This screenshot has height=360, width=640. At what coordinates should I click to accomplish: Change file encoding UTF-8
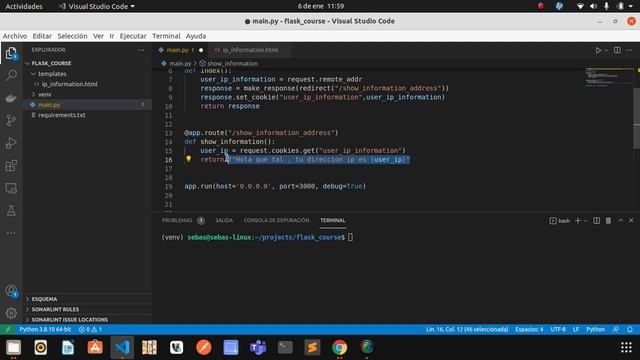pos(558,329)
